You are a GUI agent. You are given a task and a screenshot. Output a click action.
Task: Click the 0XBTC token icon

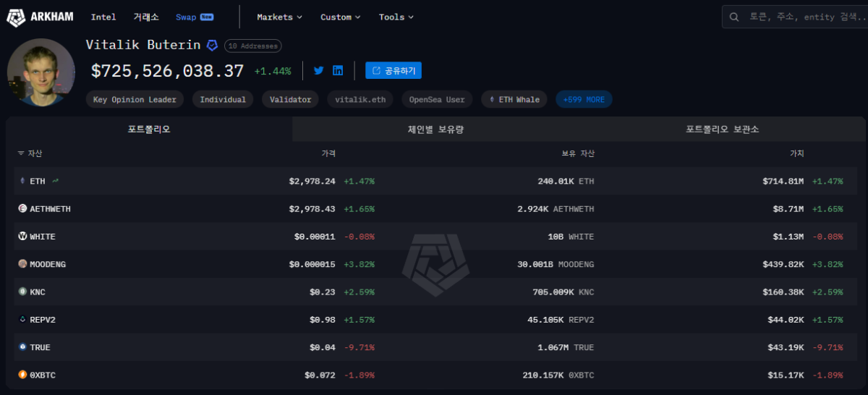(x=22, y=375)
